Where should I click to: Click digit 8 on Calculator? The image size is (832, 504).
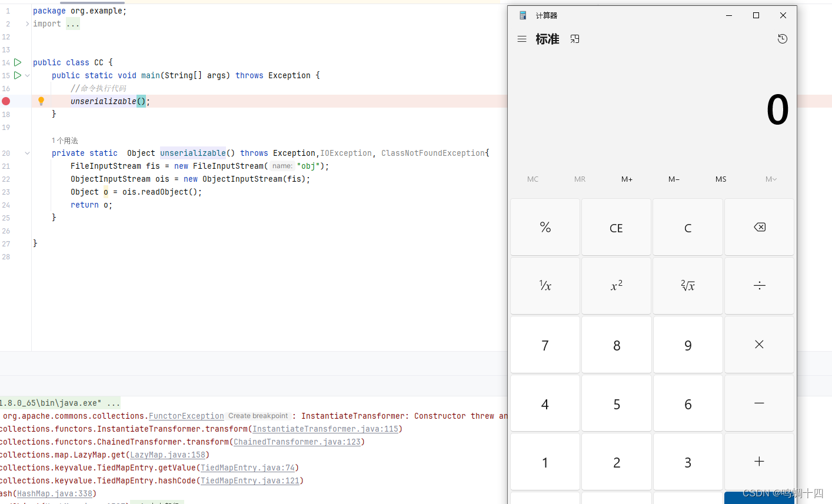[x=617, y=345]
